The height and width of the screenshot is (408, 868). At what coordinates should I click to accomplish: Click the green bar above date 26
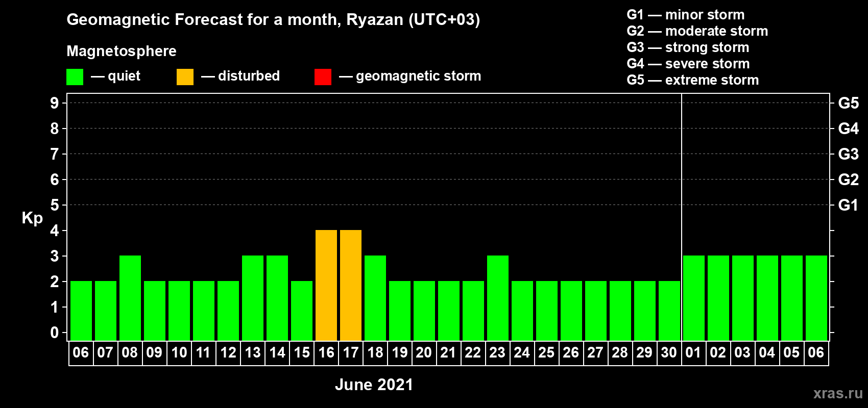pos(571,311)
